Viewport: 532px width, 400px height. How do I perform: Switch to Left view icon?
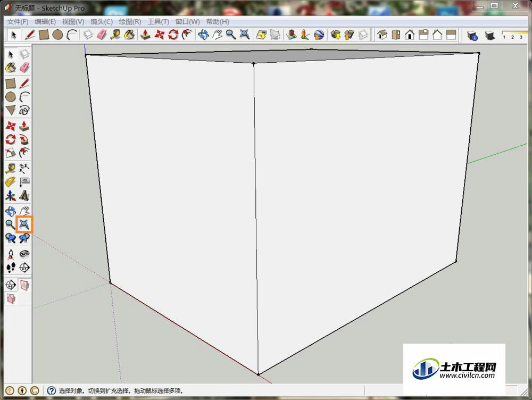tap(451, 35)
